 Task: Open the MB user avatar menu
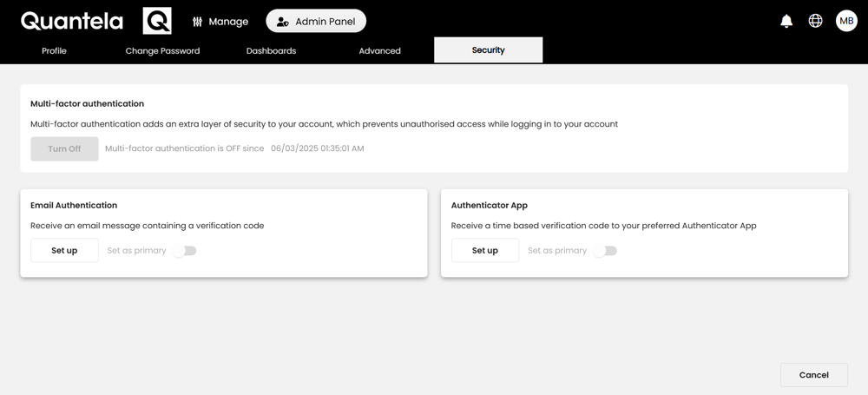[846, 21]
